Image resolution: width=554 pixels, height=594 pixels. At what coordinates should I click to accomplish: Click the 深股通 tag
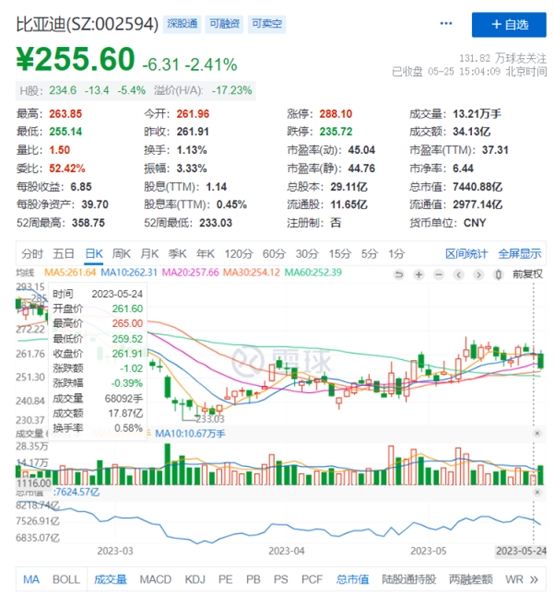pos(182,24)
